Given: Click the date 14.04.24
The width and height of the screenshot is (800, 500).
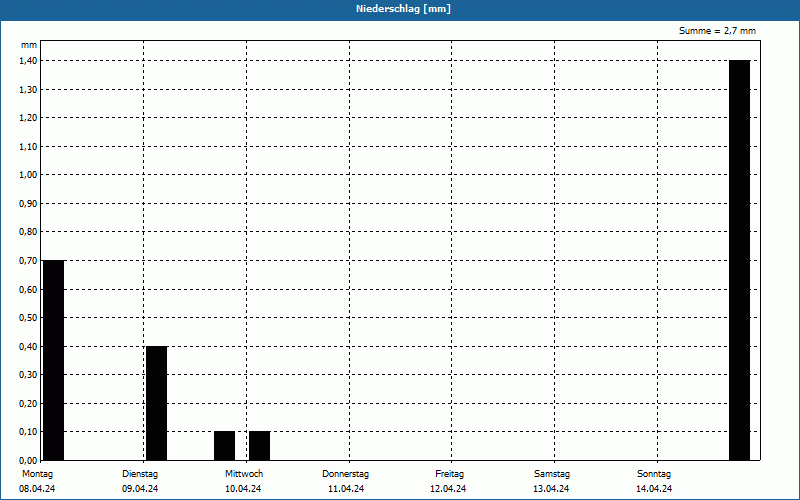Looking at the screenshot, I should (x=654, y=489).
